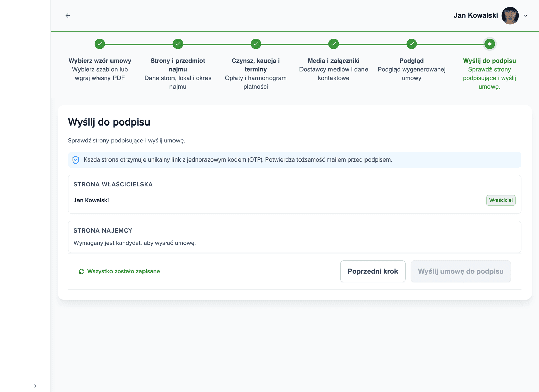Click the OTP notice text about unique link

[x=238, y=160]
